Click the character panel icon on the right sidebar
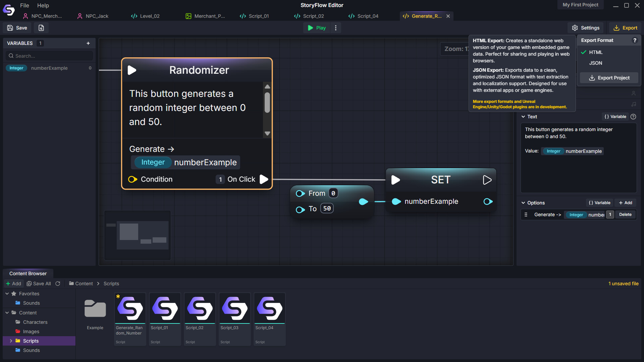Screen dimensions: 644x362 pyautogui.click(x=634, y=93)
